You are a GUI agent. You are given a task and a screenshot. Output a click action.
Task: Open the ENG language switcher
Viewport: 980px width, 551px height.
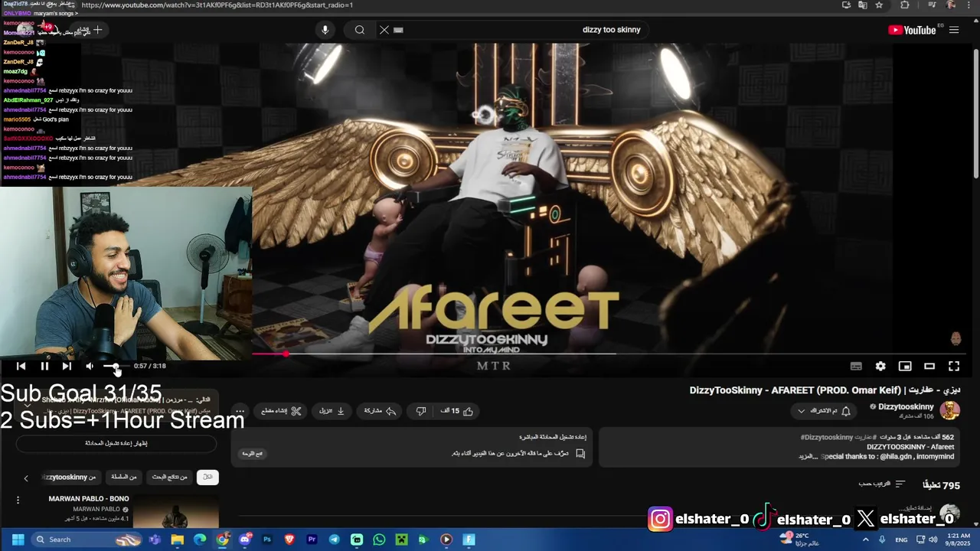[901, 540]
